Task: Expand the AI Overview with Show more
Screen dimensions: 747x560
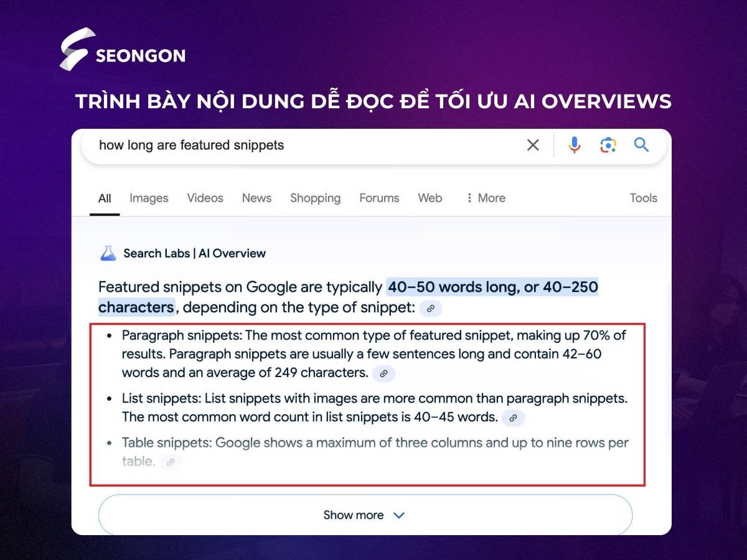Action: pos(365,515)
